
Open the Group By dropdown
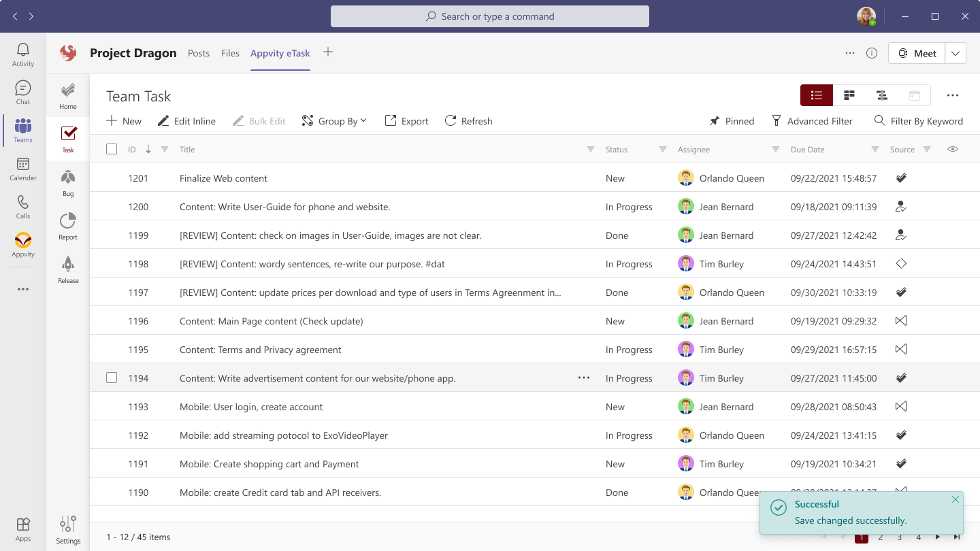pyautogui.click(x=334, y=120)
